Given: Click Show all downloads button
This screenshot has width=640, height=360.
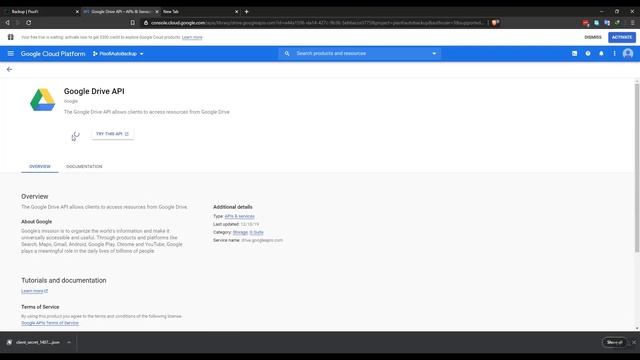Looking at the screenshot, I should (x=614, y=342).
